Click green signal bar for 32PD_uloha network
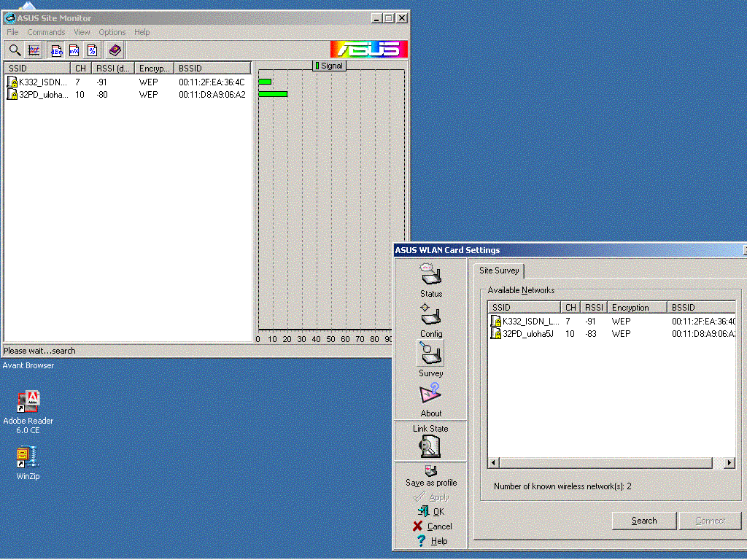This screenshot has height=560, width=747. 273,94
